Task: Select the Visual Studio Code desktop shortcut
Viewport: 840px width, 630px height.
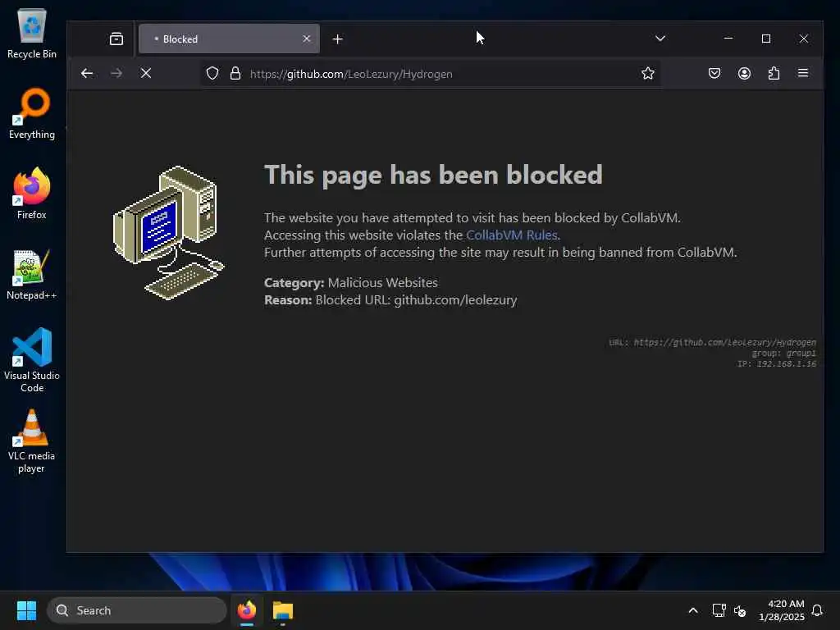Action: coord(32,360)
